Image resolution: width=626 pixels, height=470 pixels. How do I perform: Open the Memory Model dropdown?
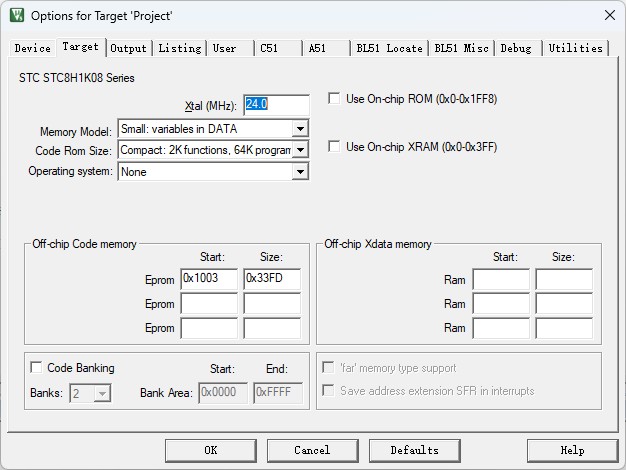tap(300, 129)
